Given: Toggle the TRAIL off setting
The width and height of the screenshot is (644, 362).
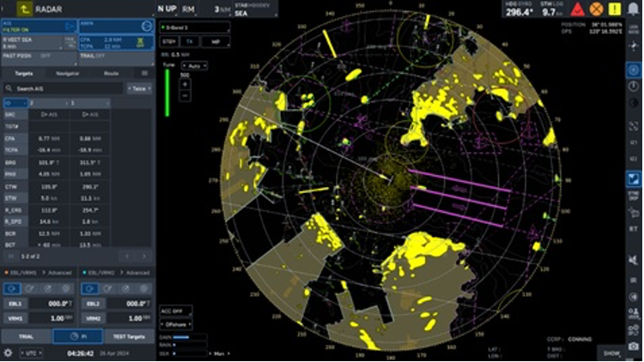Looking at the screenshot, I should tap(116, 58).
